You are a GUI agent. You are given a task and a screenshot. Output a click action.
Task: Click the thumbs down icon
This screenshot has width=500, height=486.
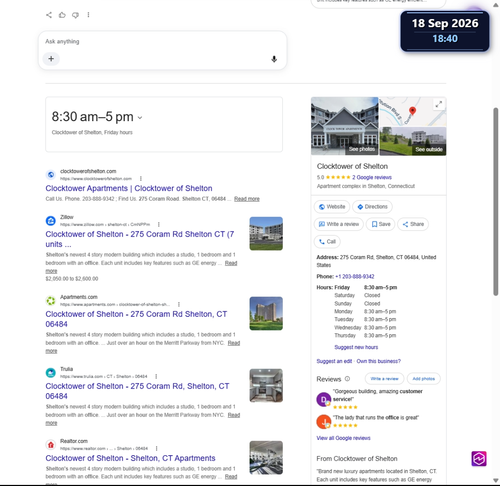tap(76, 15)
